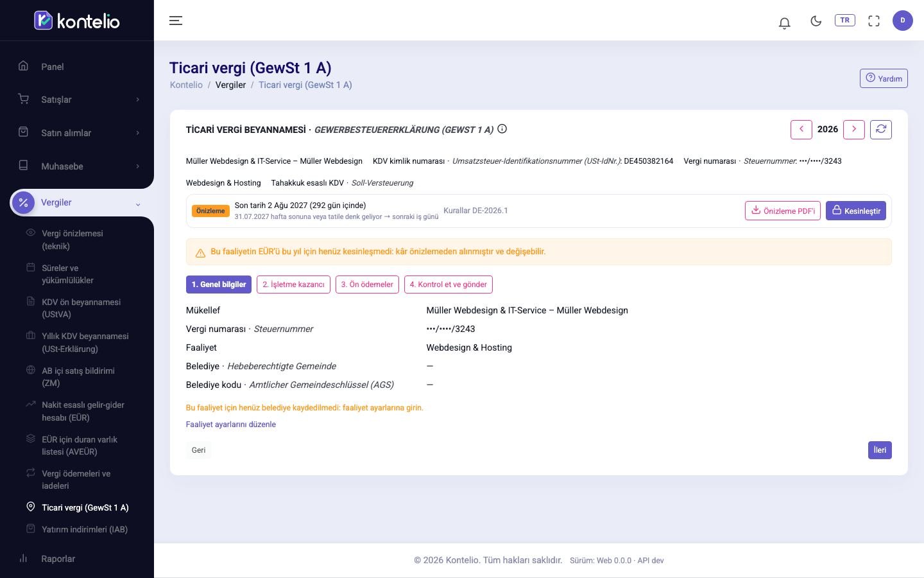Select Ticari vergi (GewSt 1 A) sidebar item
The width and height of the screenshot is (924, 578).
[85, 507]
